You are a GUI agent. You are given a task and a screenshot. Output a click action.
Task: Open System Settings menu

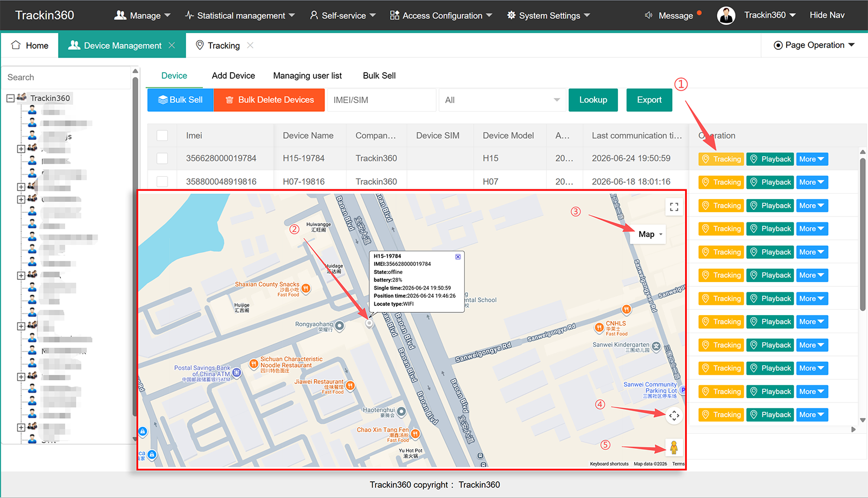pos(548,15)
